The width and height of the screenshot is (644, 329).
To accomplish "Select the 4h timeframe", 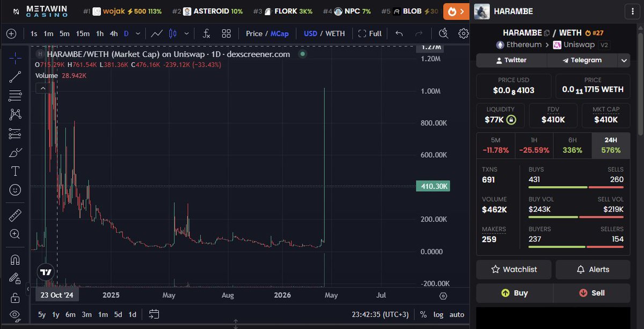I will (x=114, y=34).
